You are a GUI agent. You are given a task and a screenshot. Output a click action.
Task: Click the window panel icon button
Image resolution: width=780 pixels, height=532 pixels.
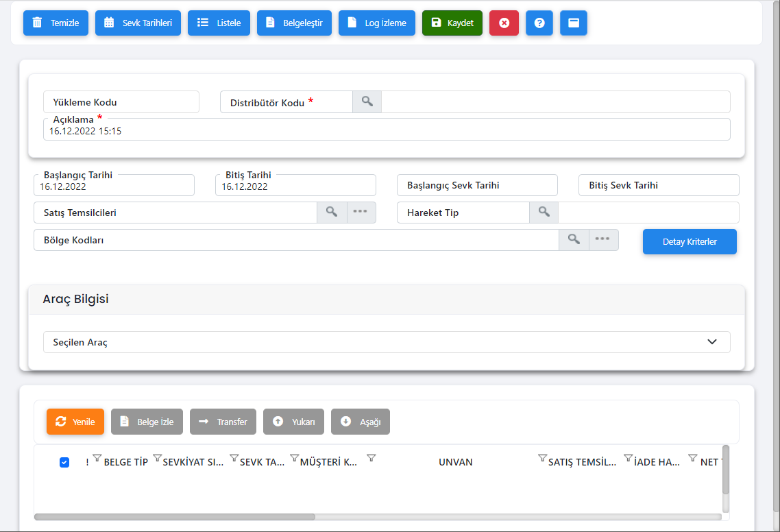pyautogui.click(x=574, y=23)
